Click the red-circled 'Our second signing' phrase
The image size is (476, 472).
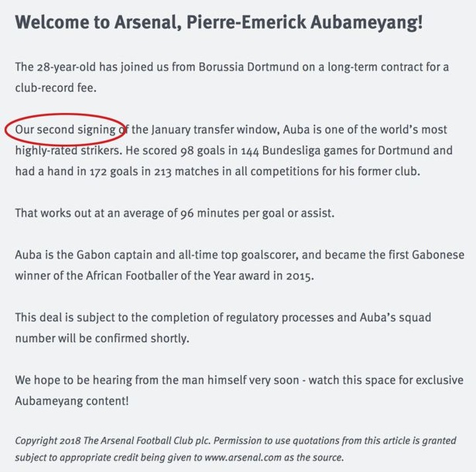[x=65, y=130]
